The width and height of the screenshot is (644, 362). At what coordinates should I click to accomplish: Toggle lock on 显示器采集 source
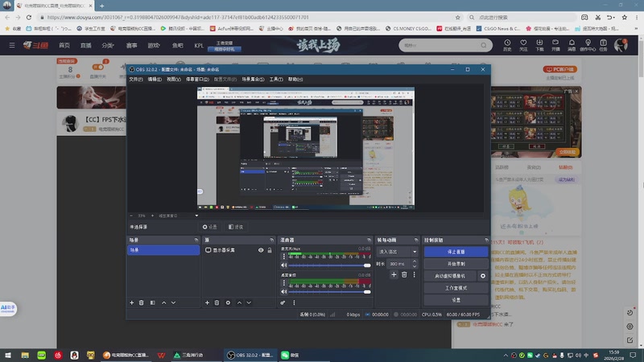click(x=270, y=250)
